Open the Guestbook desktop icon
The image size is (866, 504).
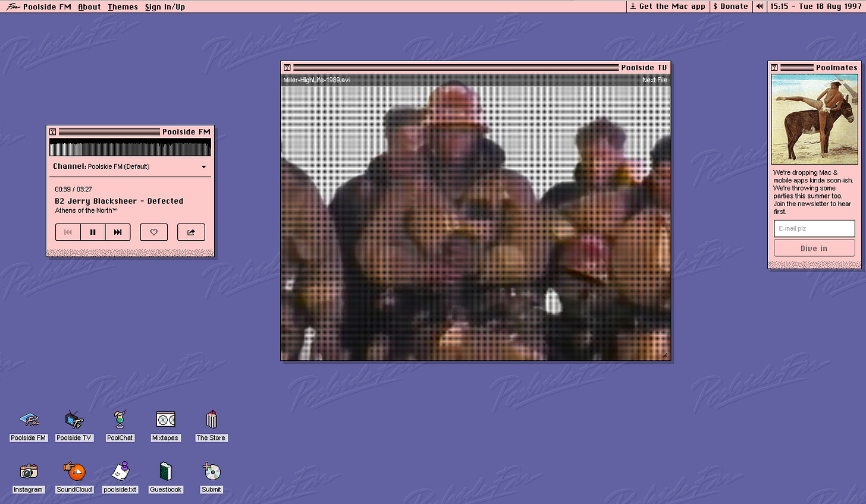pyautogui.click(x=165, y=472)
